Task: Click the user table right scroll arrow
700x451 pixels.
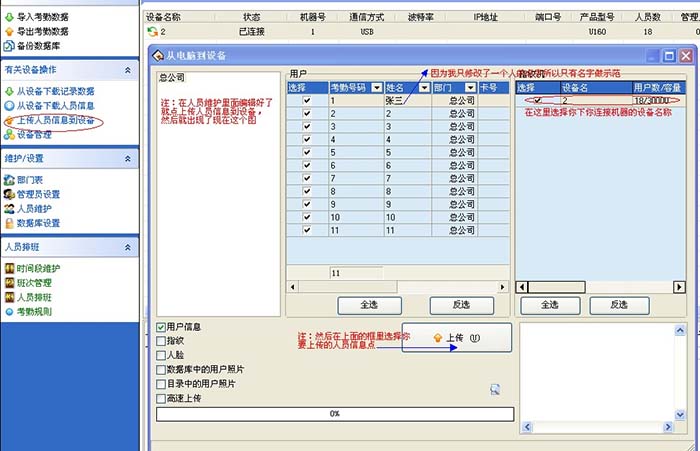Action: click(x=503, y=287)
